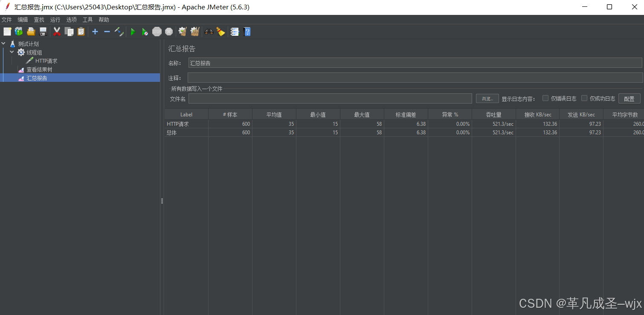This screenshot has height=315, width=644.
Task: Open the Templates icon in toolbar
Action: tap(19, 32)
